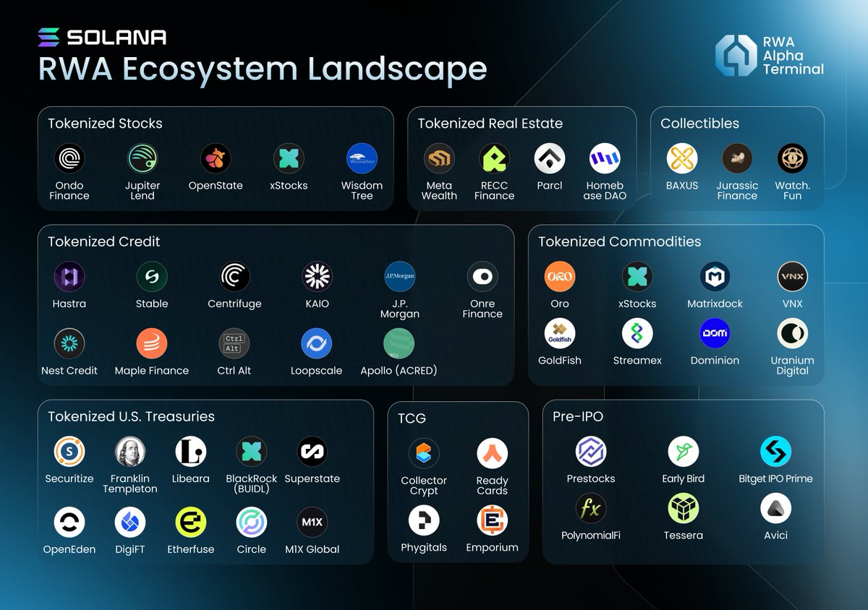This screenshot has width=868, height=610.
Task: Click the "Pre-IPO" heading
Action: click(x=578, y=416)
